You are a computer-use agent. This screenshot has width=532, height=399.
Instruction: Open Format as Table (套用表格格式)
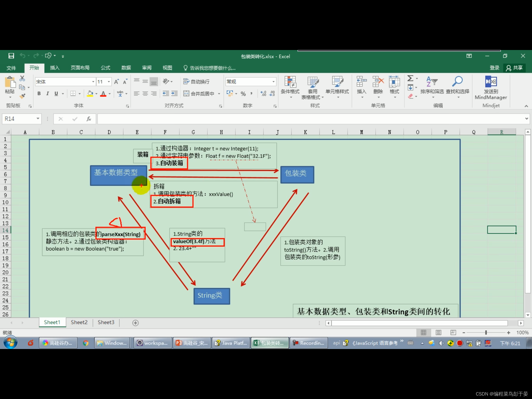(312, 88)
